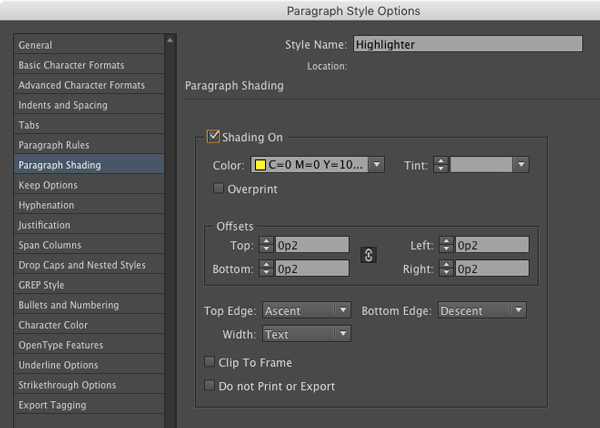Open the Tint percentage dropdown arrow

click(x=521, y=165)
